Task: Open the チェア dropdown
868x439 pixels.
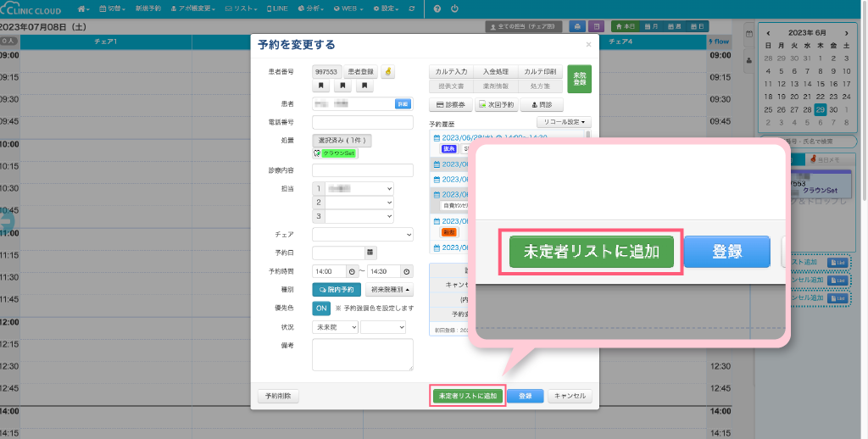Action: 363,234
